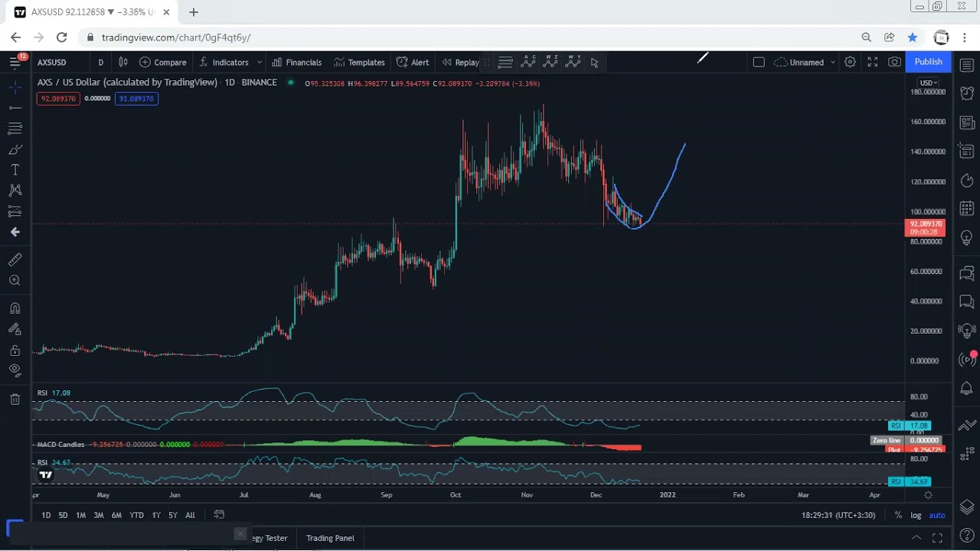980x551 pixels.
Task: Open the TradingView main menu hamburger
Action: (15, 62)
